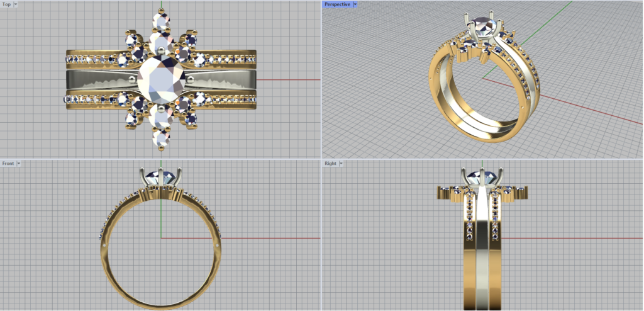Click the bottom of the ring shank in Front view
This screenshot has height=311, width=644.
(x=161, y=305)
